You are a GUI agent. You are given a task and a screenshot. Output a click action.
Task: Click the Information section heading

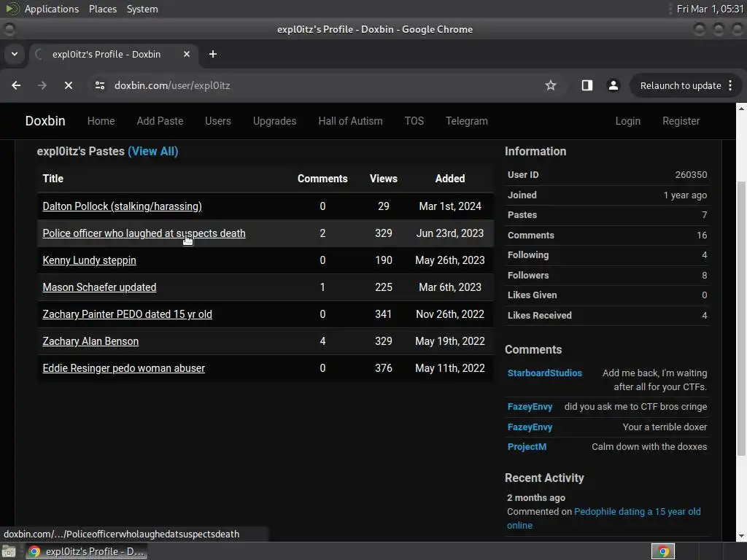[x=535, y=152]
